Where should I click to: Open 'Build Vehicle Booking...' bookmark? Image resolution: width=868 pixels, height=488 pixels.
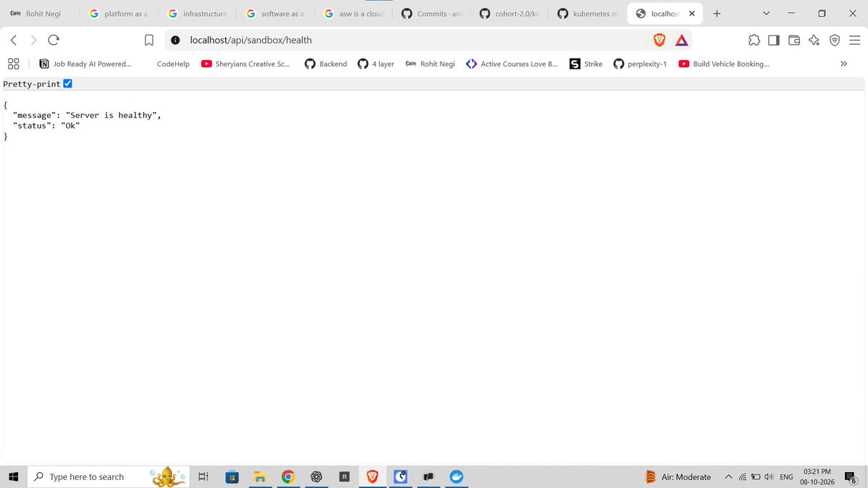point(724,64)
